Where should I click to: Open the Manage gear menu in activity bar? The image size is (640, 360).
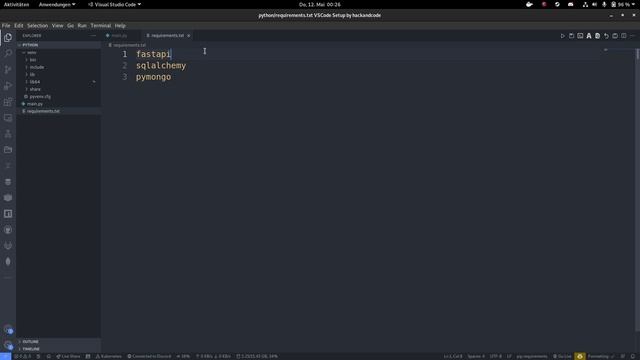point(8,345)
